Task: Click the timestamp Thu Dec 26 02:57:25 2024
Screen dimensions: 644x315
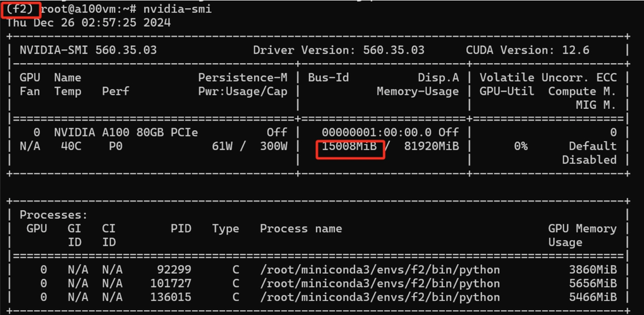Action: (x=89, y=23)
